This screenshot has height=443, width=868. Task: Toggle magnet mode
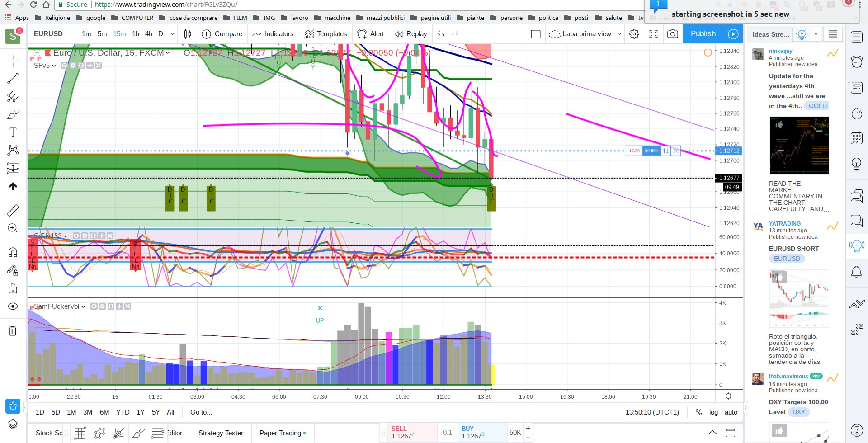[13, 252]
